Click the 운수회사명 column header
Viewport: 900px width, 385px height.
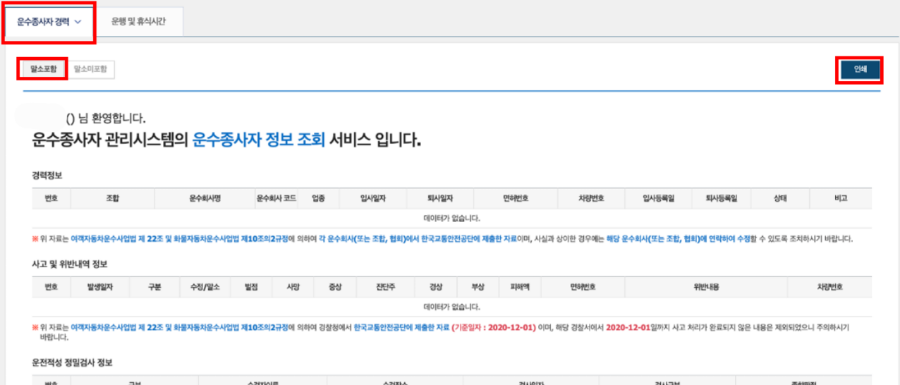click(205, 198)
